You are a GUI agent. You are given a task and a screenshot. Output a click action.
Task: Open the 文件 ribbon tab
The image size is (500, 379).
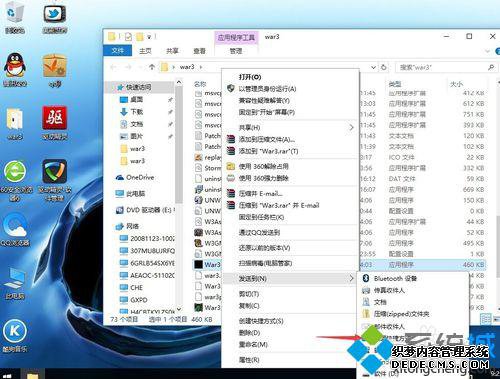117,51
